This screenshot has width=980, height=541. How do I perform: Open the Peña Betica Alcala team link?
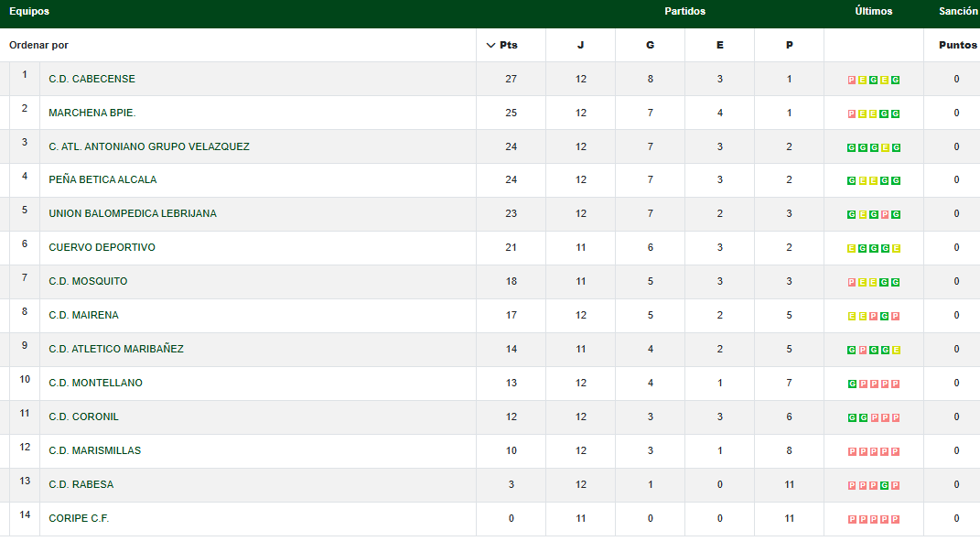[102, 179]
